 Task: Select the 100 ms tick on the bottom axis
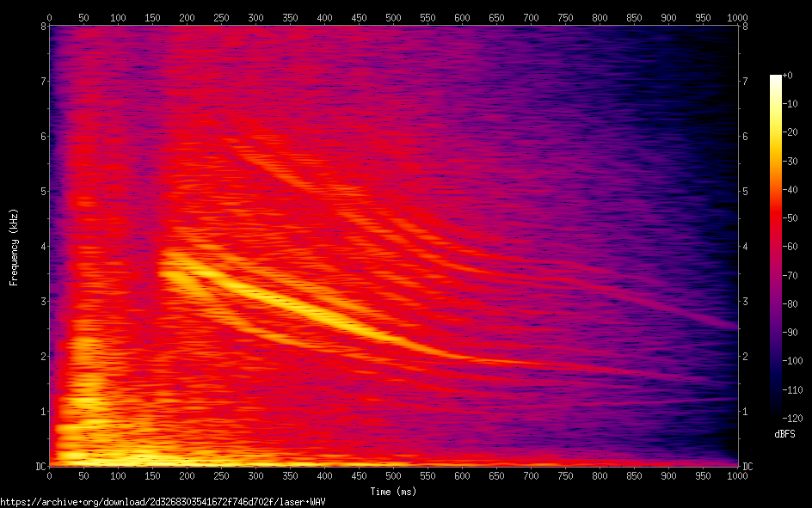click(x=118, y=475)
